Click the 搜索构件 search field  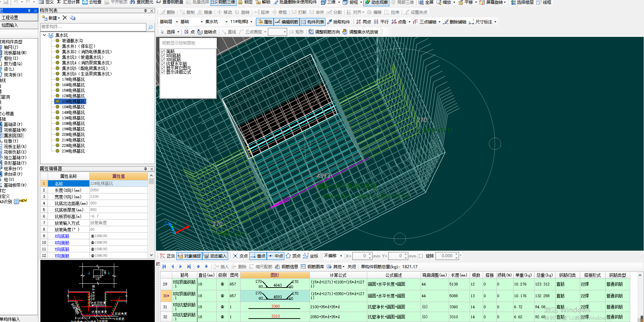point(94,27)
